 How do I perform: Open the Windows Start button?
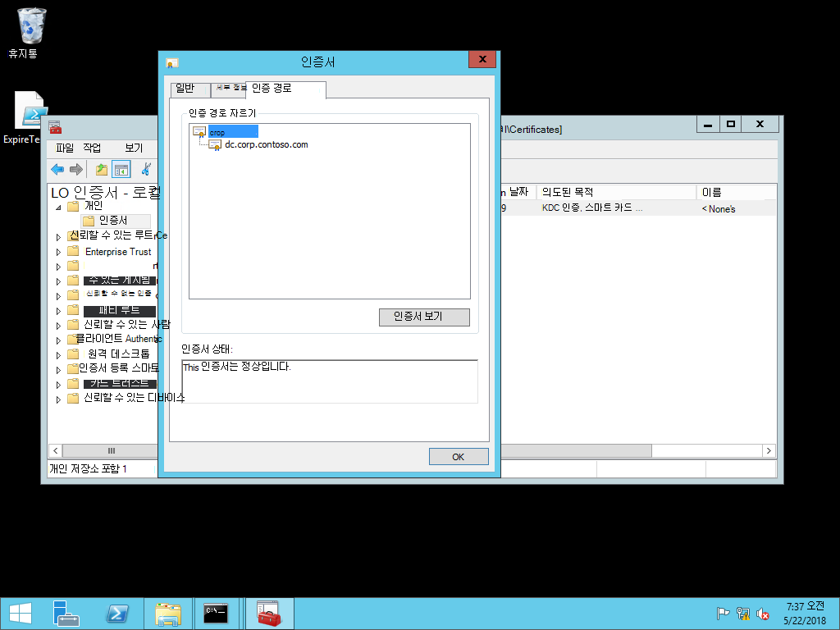click(21, 614)
